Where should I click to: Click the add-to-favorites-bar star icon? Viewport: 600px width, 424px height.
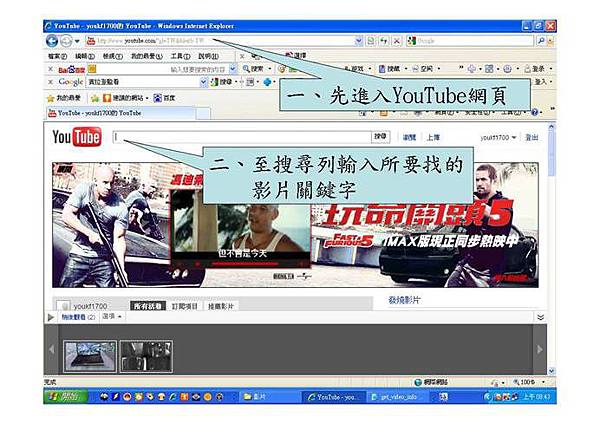tap(95, 98)
